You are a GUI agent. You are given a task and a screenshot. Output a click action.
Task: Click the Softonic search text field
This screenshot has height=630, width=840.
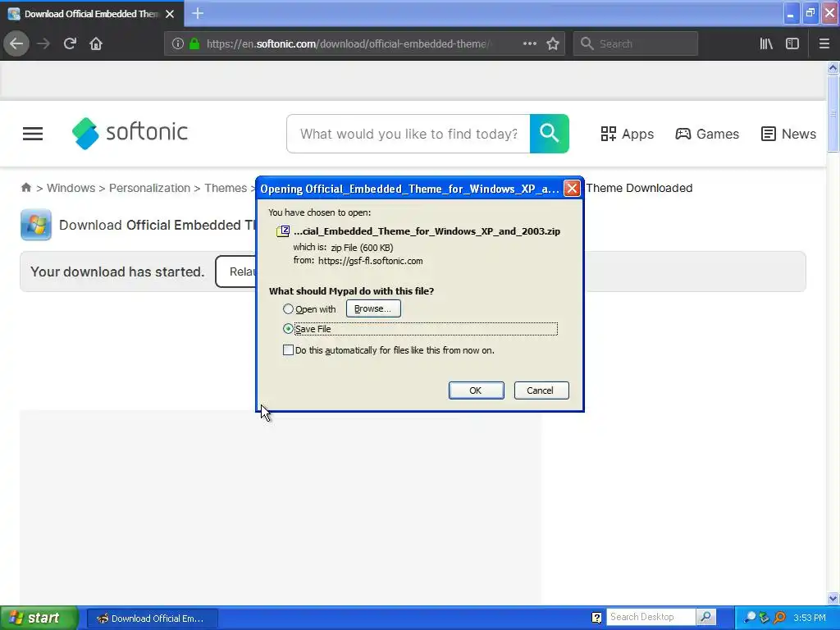pos(409,134)
